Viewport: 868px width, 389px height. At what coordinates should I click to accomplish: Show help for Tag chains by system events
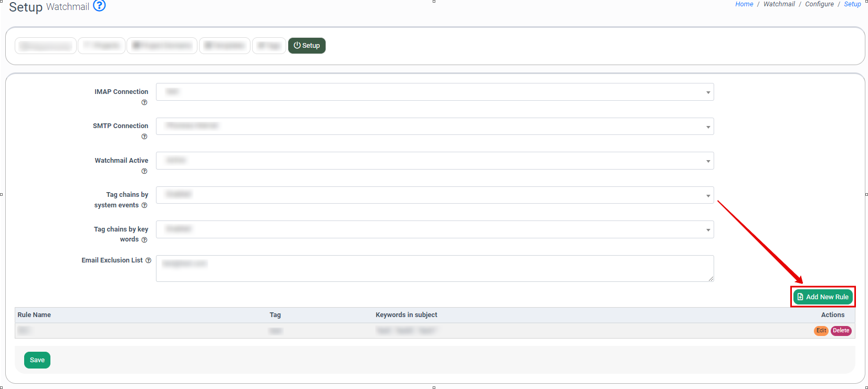click(144, 205)
